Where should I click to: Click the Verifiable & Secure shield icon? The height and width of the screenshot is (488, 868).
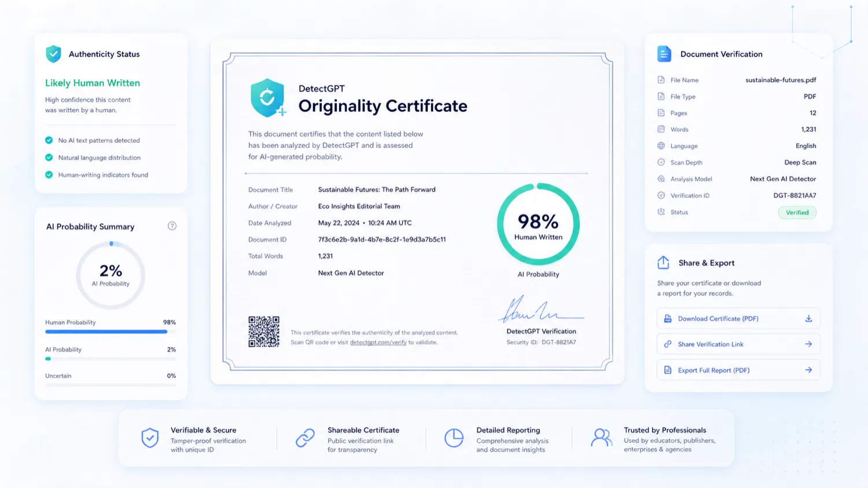click(150, 438)
